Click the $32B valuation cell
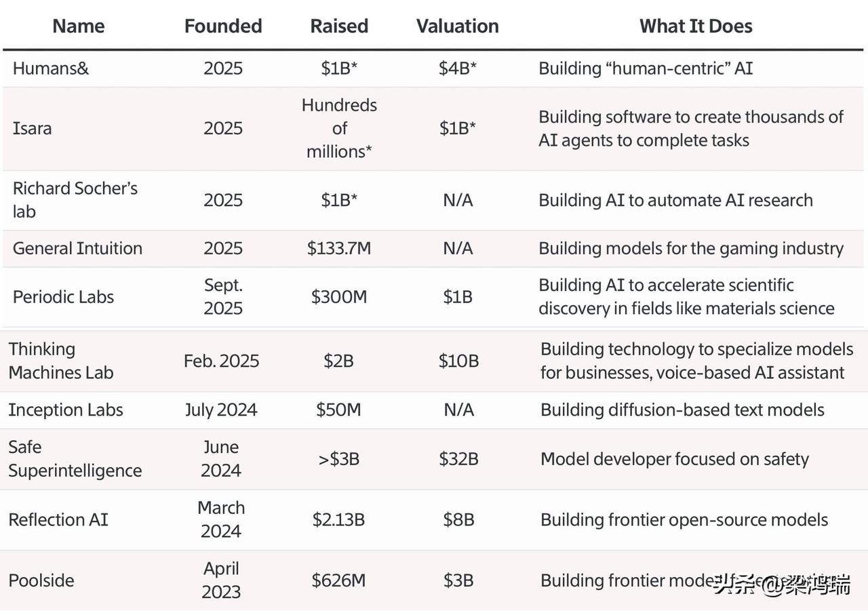868x613 pixels. tap(458, 459)
